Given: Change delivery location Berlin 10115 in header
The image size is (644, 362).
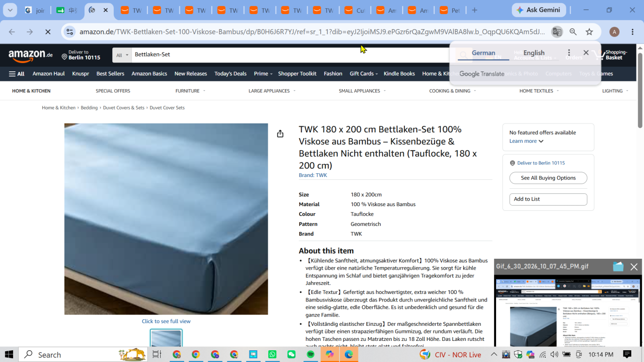Looking at the screenshot, I should point(81,55).
